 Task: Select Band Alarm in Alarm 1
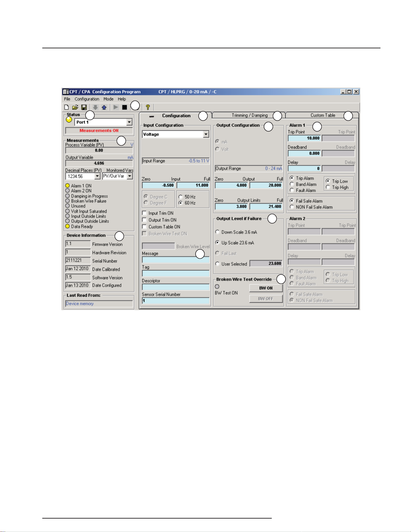292,184
